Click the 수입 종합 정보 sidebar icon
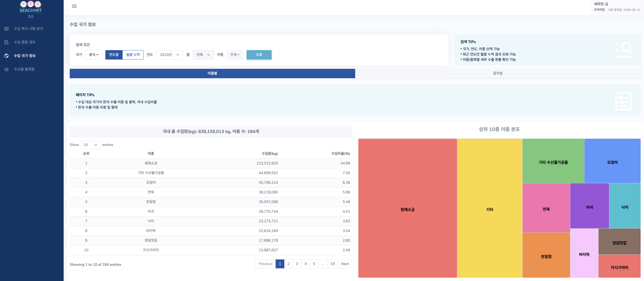 tap(7, 42)
